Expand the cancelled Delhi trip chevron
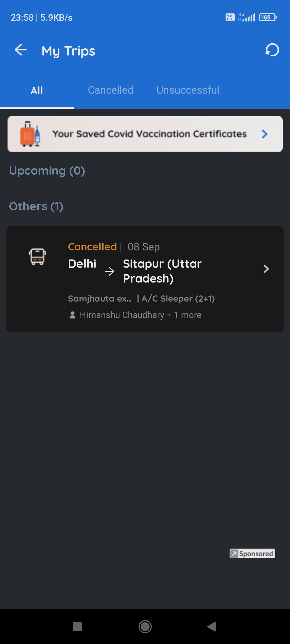 point(266,269)
